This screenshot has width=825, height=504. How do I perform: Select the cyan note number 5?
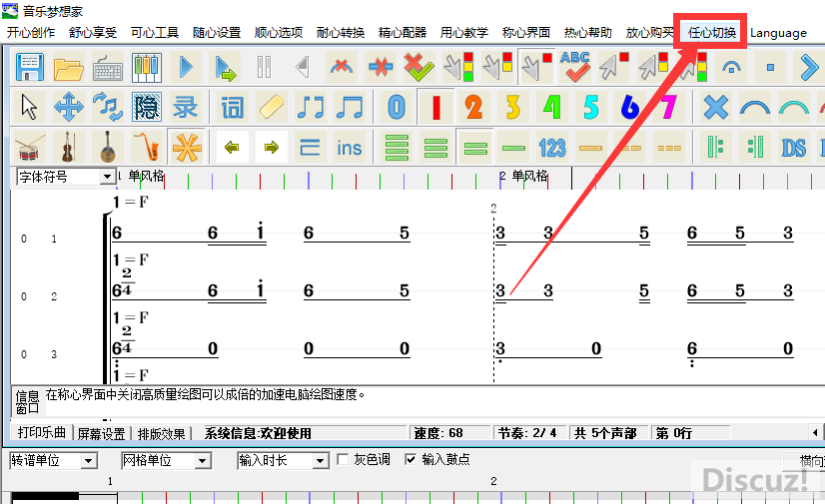(591, 107)
